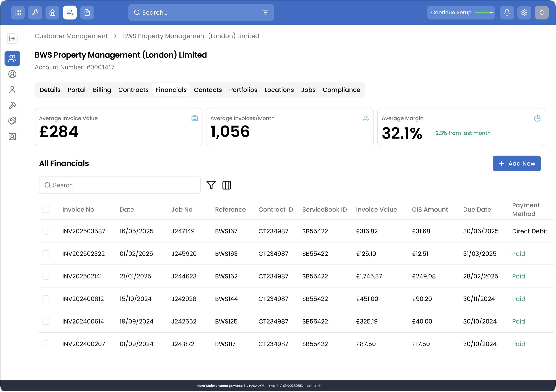
Task: Check the row for invoice INV202400812
Action: (46, 299)
